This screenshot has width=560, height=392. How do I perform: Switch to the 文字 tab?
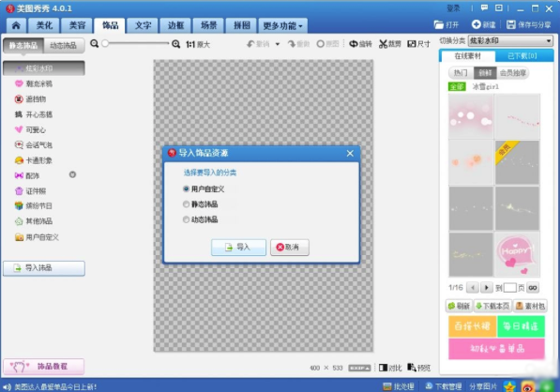[x=143, y=25]
